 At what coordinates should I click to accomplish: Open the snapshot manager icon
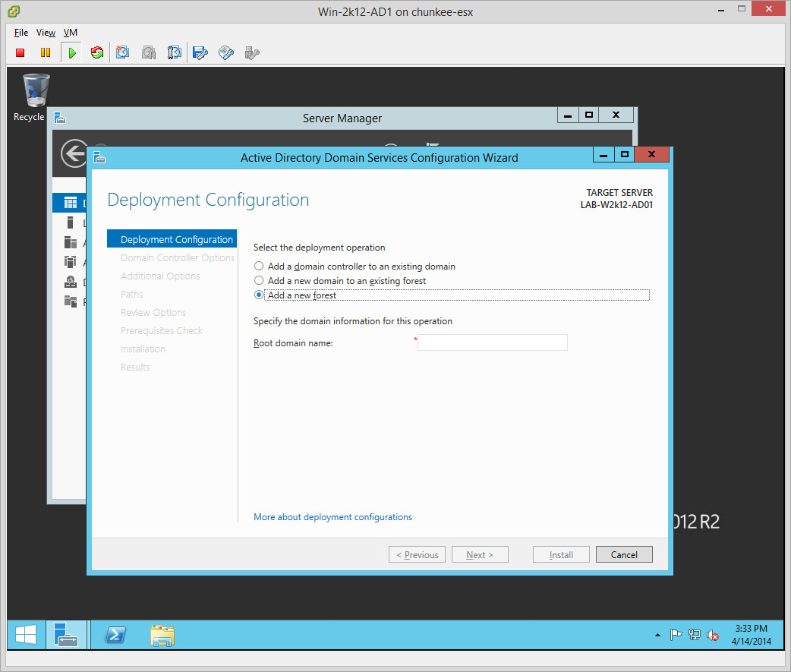coord(175,52)
